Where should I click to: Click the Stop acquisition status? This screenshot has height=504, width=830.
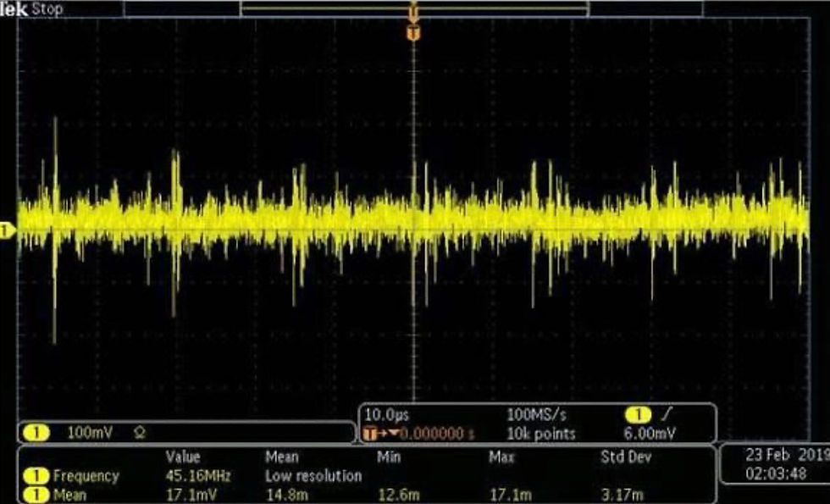tap(47, 9)
